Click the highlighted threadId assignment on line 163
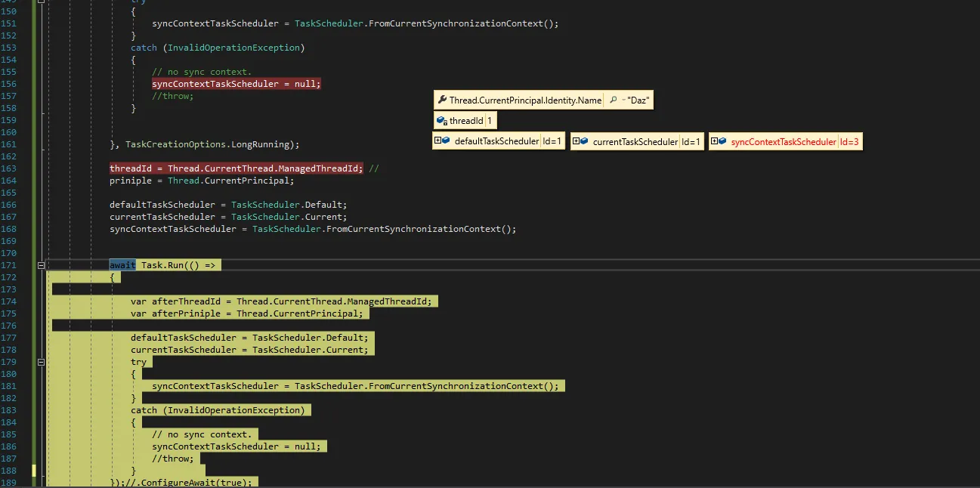Screen dimensions: 980x488 pyautogui.click(x=236, y=168)
